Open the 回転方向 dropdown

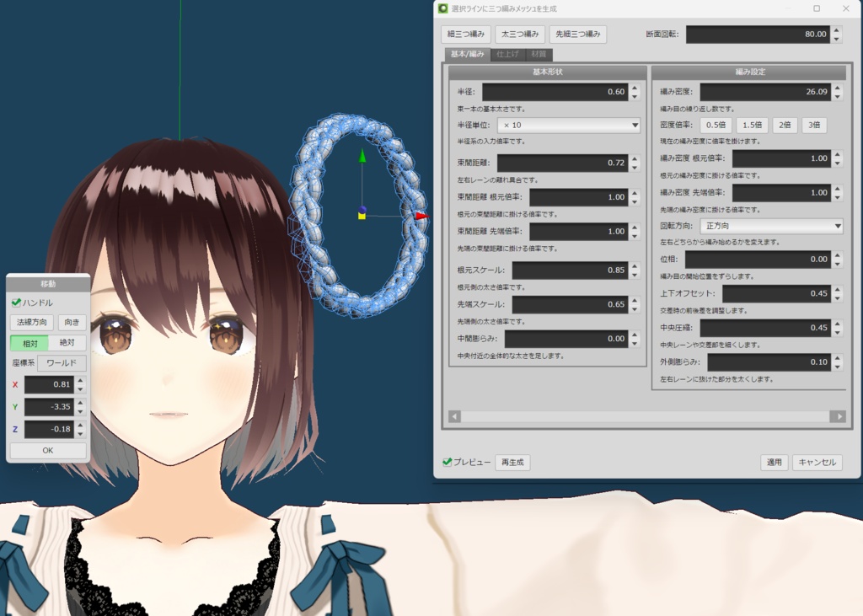(771, 226)
